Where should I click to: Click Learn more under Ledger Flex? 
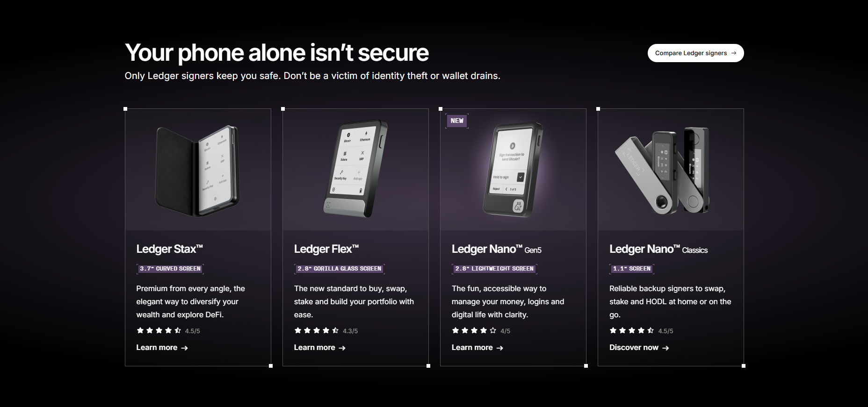tap(319, 348)
